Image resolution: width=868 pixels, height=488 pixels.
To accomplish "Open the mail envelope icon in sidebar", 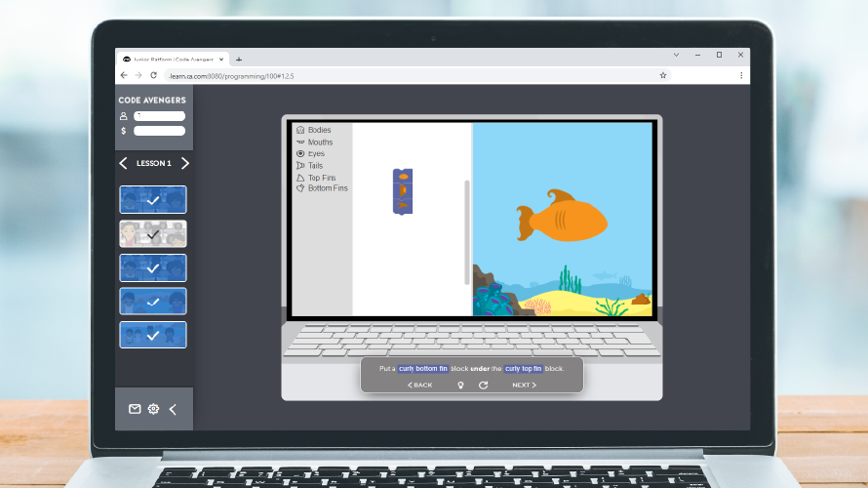I will (135, 409).
